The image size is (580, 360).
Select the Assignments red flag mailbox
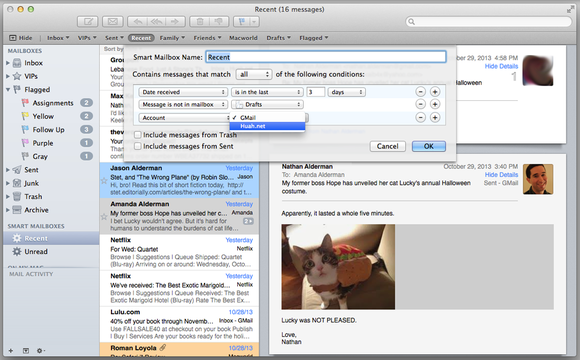52,103
